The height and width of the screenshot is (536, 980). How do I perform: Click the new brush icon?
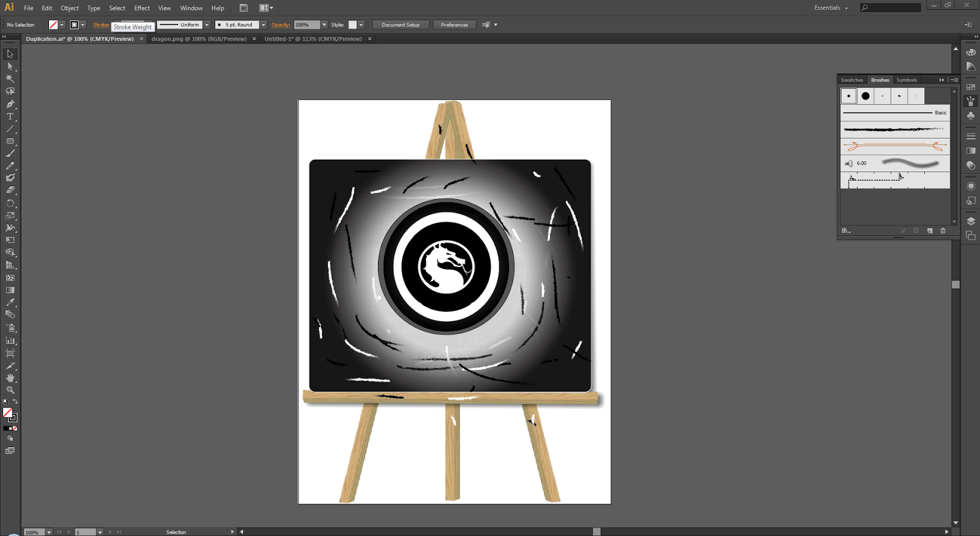[x=930, y=231]
